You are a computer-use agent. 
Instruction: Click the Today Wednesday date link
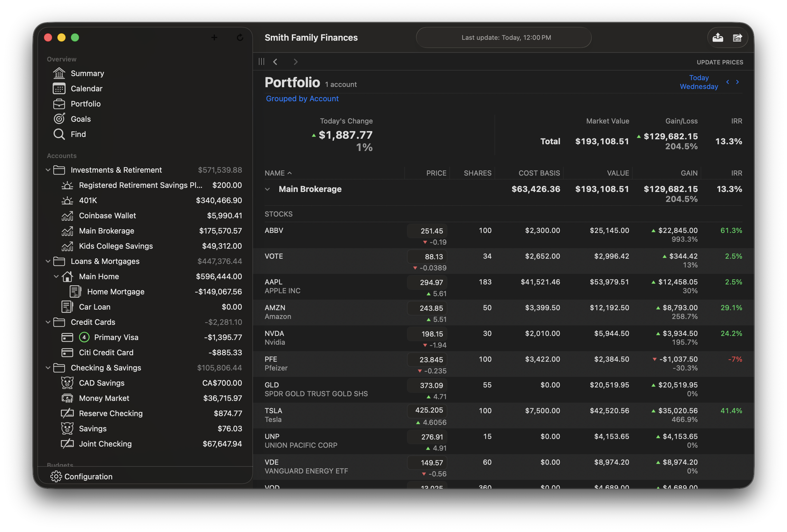pyautogui.click(x=699, y=82)
